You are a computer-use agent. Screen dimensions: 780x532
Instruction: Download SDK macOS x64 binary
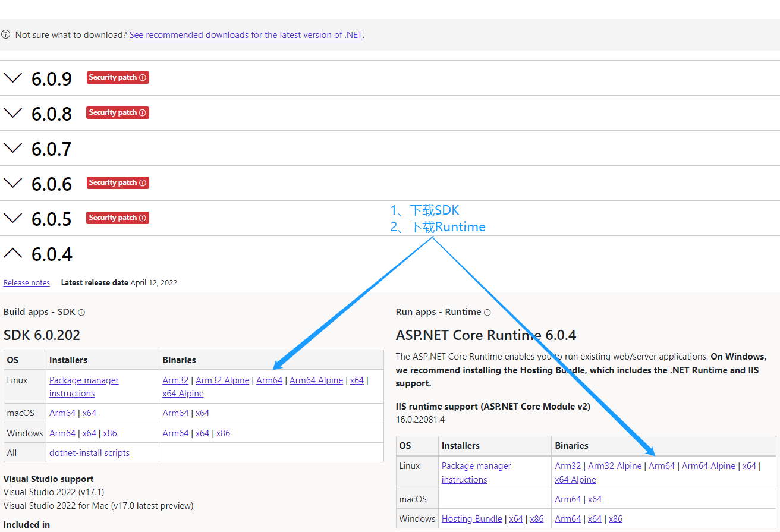click(202, 413)
